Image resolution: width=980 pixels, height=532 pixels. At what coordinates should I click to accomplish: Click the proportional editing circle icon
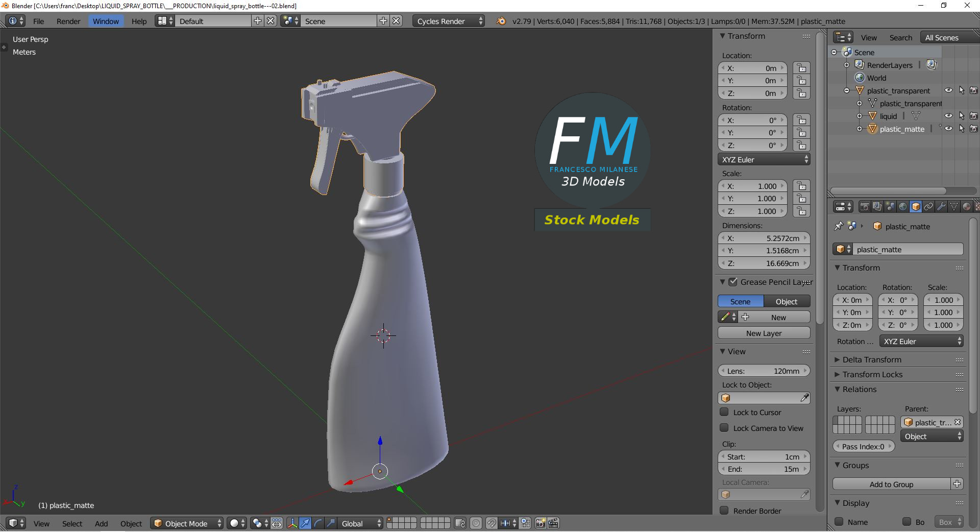point(476,523)
